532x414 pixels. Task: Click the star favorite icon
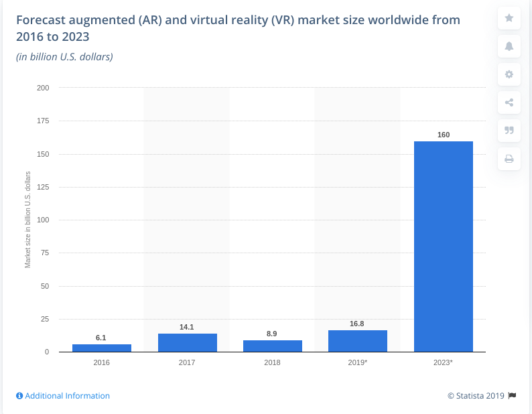(x=509, y=17)
